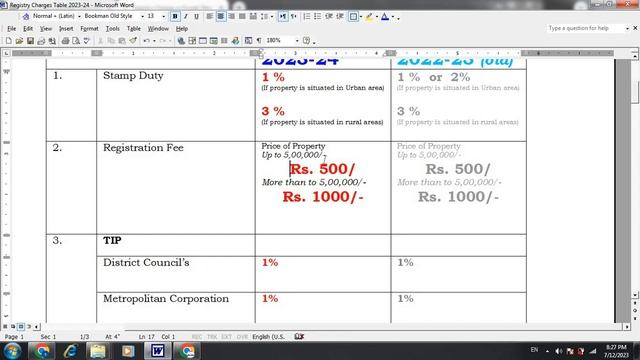Screen dimensions: 640x360
Task: Run spelling and grammar check
Action: (86, 40)
